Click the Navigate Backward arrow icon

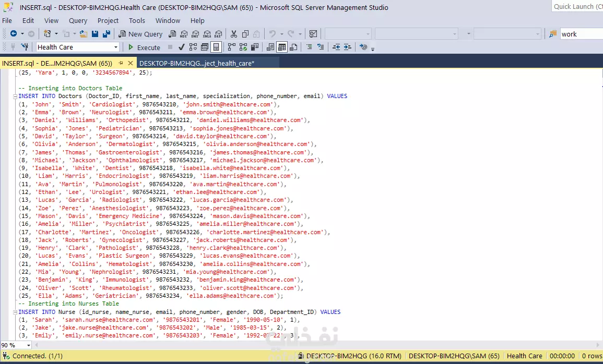14,34
